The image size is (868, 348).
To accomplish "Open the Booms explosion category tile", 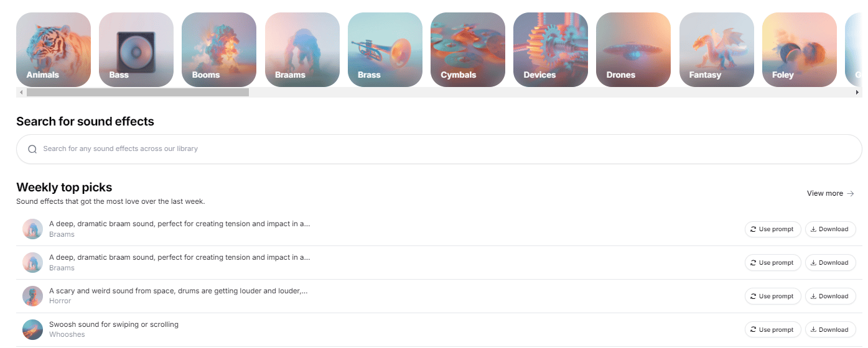I will (x=219, y=50).
